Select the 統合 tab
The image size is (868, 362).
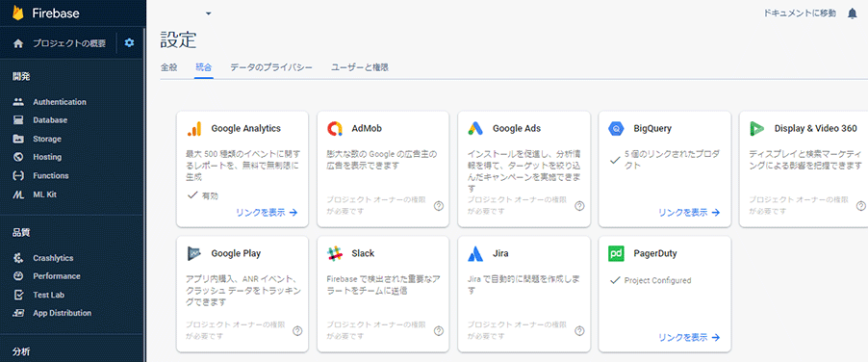[x=203, y=67]
